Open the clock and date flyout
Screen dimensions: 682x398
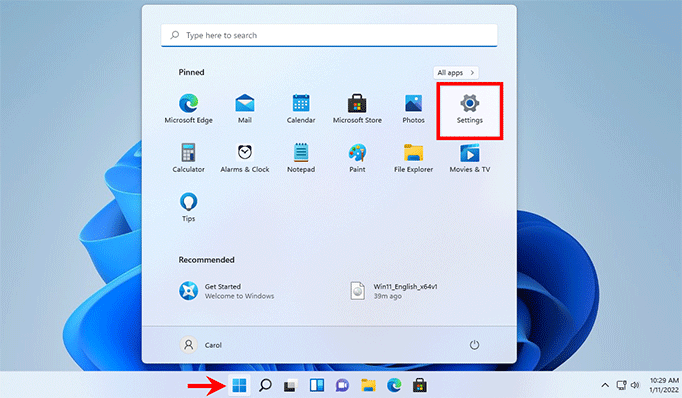coord(664,385)
